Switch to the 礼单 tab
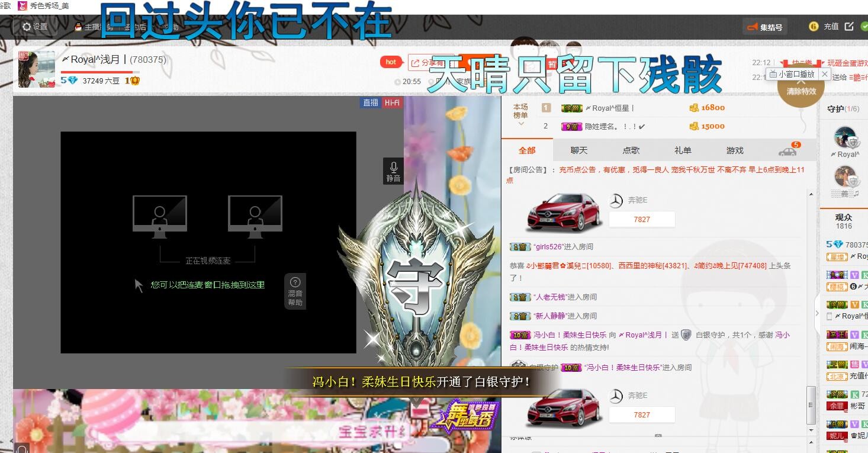This screenshot has width=868, height=453. [683, 150]
